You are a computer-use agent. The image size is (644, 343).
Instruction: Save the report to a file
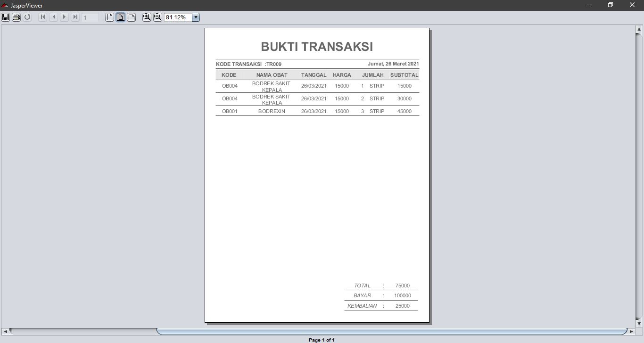(6, 17)
